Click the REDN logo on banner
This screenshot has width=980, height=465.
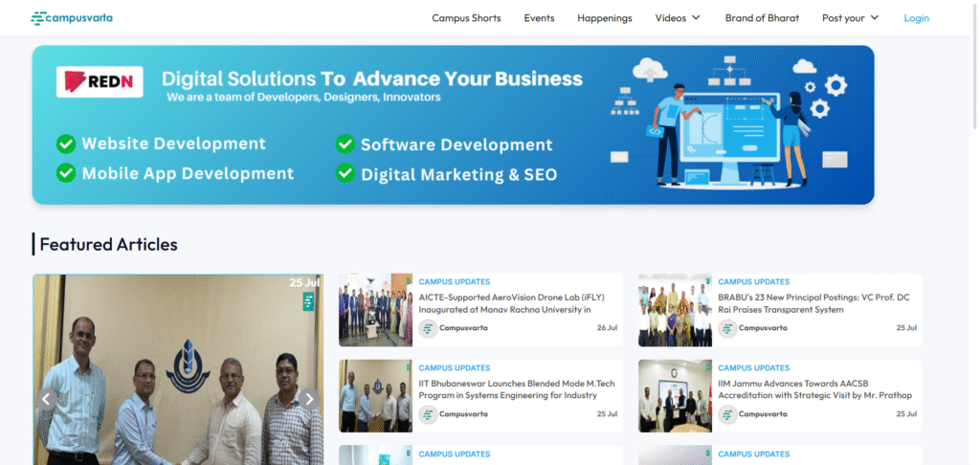[x=100, y=82]
